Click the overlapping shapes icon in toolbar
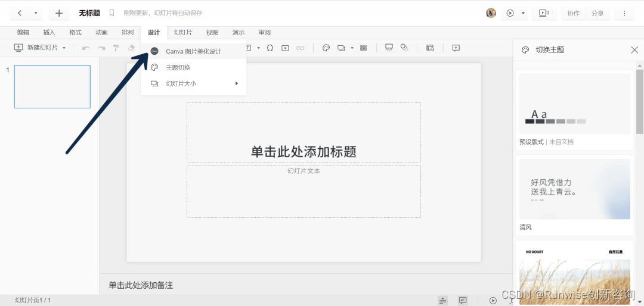 click(x=404, y=48)
